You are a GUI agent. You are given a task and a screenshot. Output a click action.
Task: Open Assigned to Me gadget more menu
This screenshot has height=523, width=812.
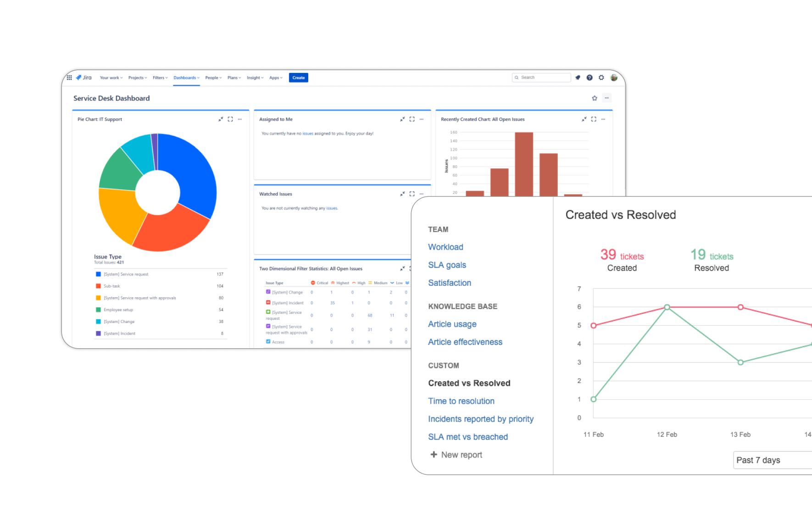pyautogui.click(x=422, y=119)
